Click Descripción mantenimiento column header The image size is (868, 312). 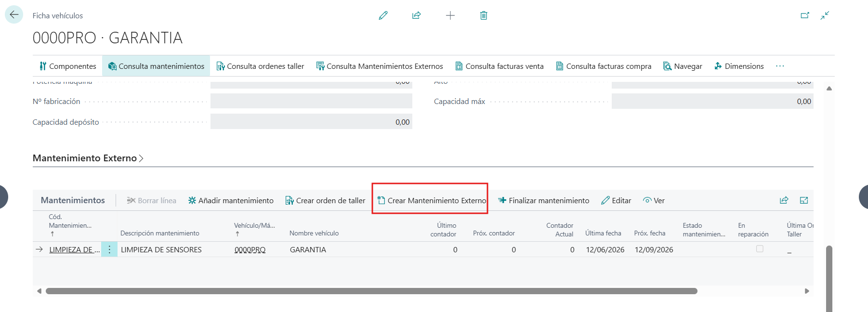point(160,233)
